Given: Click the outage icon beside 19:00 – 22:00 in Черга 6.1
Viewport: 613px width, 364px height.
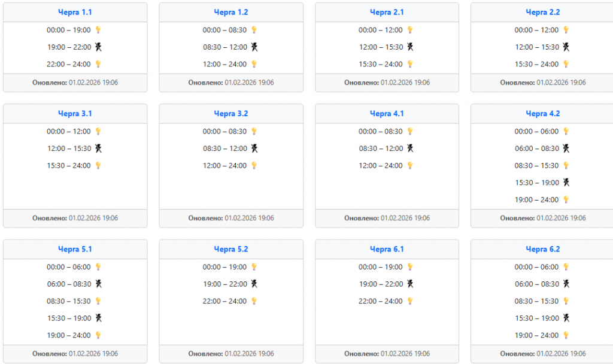Looking at the screenshot, I should click(x=410, y=284).
